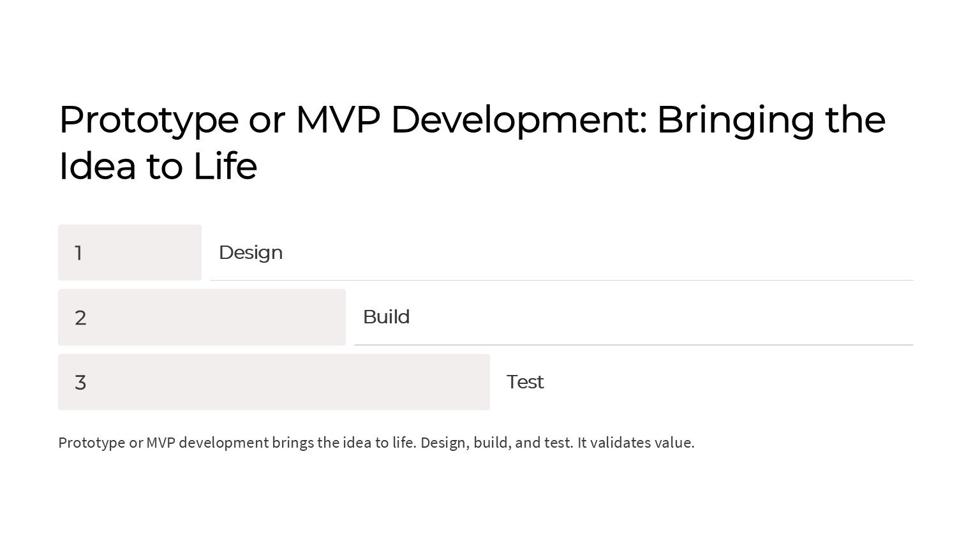Select the number 3 in the third step box

pos(80,383)
